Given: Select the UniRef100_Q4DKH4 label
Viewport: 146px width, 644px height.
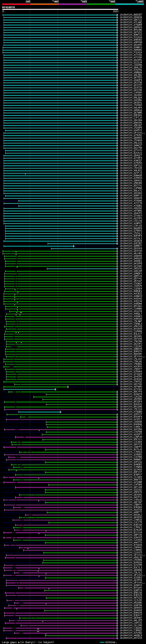Looking at the screenshot, I should (131, 256).
